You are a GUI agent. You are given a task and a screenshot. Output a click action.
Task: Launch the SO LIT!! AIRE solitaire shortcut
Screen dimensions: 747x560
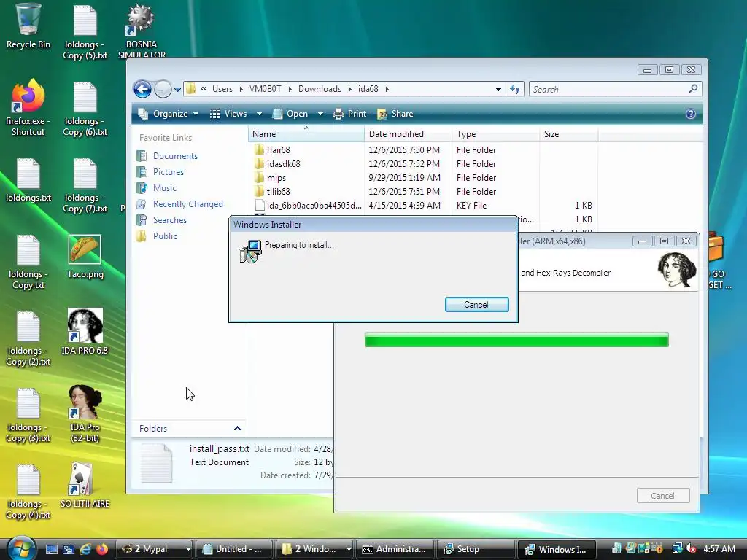pos(85,485)
